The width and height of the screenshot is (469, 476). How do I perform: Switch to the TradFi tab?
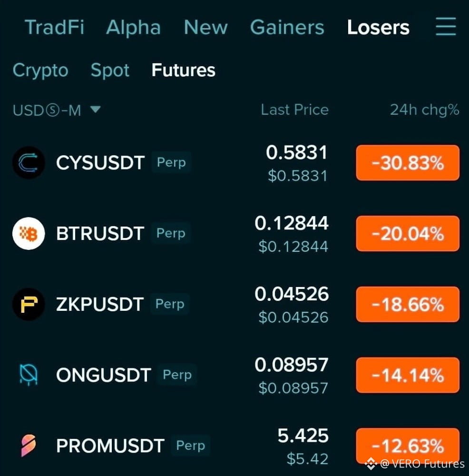(x=54, y=27)
